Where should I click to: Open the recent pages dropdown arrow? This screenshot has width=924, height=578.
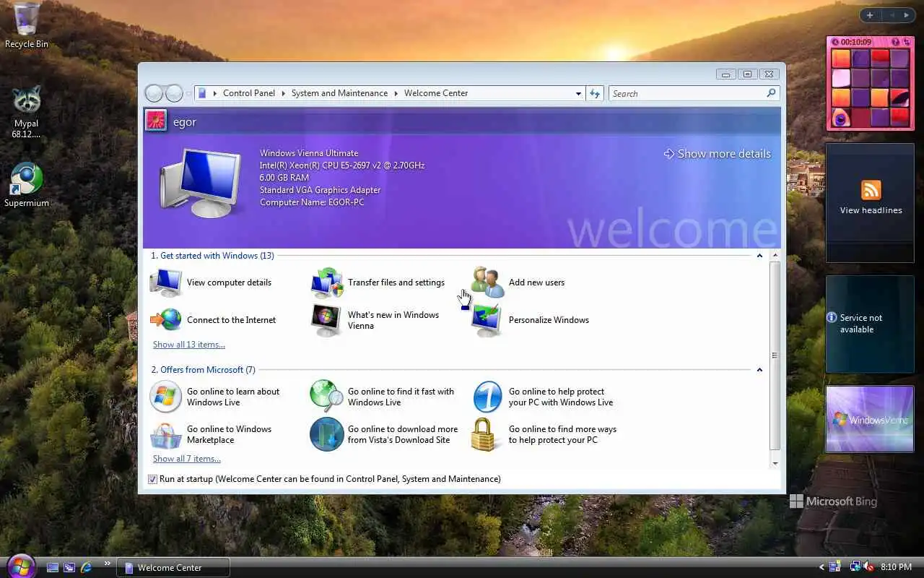point(189,93)
